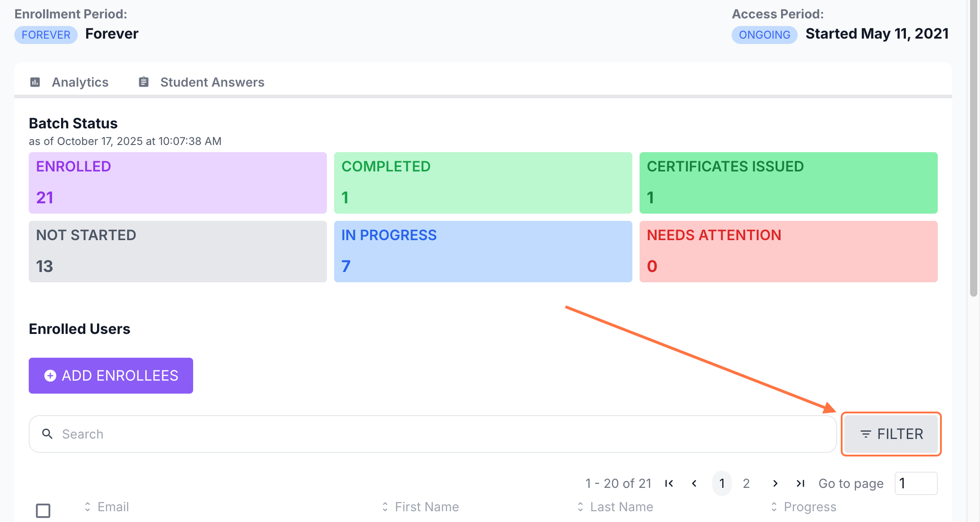Viewport: 980px width, 522px height.
Task: Open the Student Answers tab
Action: click(212, 82)
